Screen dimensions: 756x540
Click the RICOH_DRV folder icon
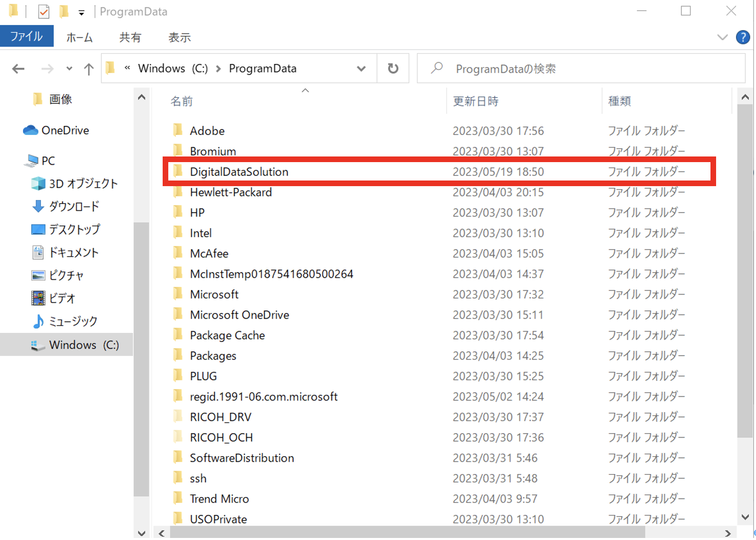point(177,416)
